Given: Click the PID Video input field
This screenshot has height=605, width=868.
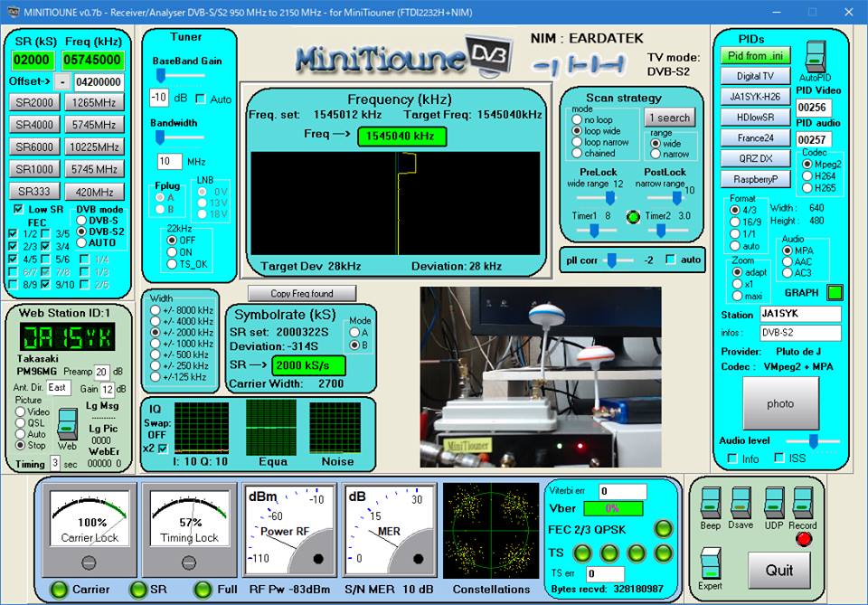Looking at the screenshot, I should pos(812,108).
